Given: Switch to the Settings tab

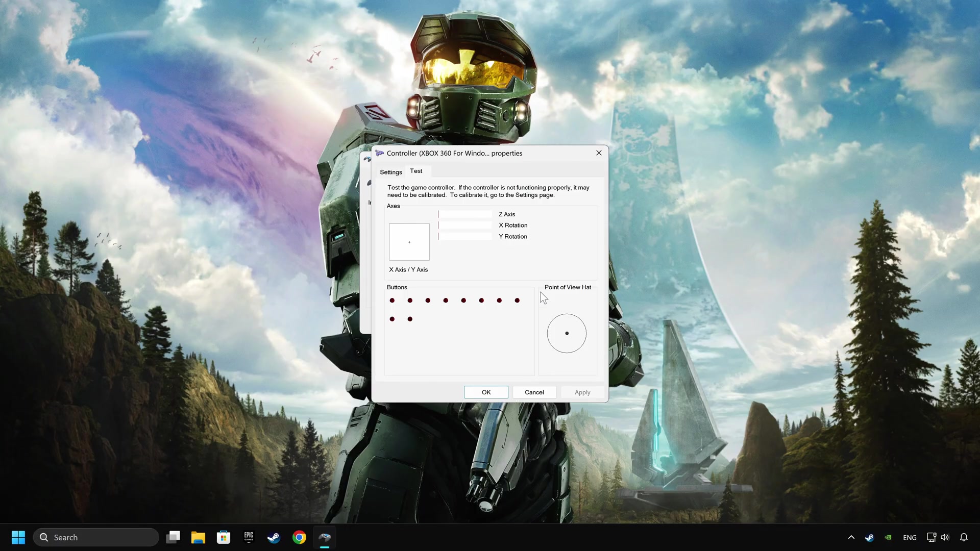Looking at the screenshot, I should [x=391, y=172].
